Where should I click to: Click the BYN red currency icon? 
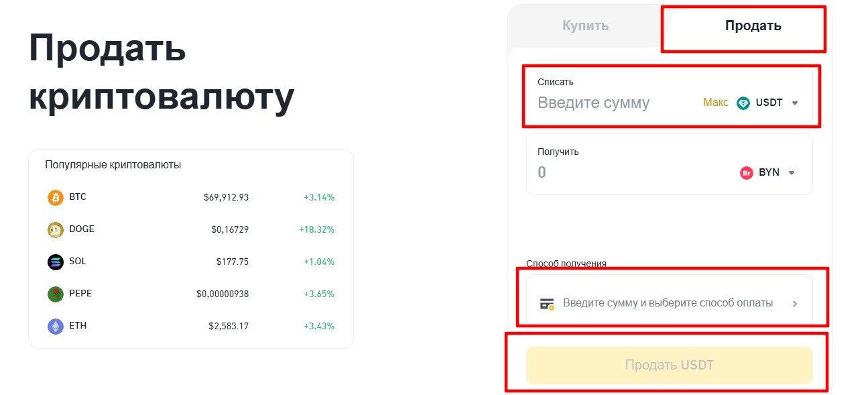pos(747,172)
